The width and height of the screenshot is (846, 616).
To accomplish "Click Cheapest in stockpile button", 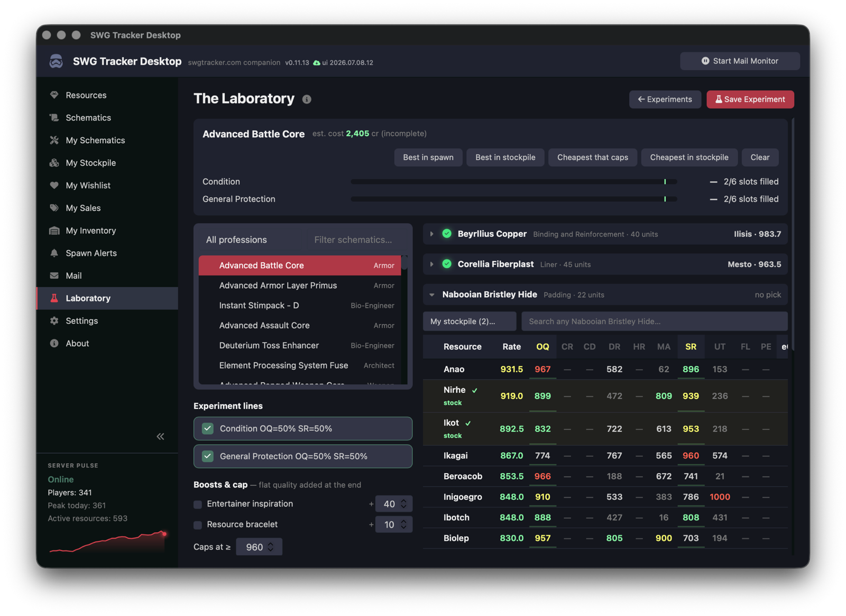I will pos(689,157).
